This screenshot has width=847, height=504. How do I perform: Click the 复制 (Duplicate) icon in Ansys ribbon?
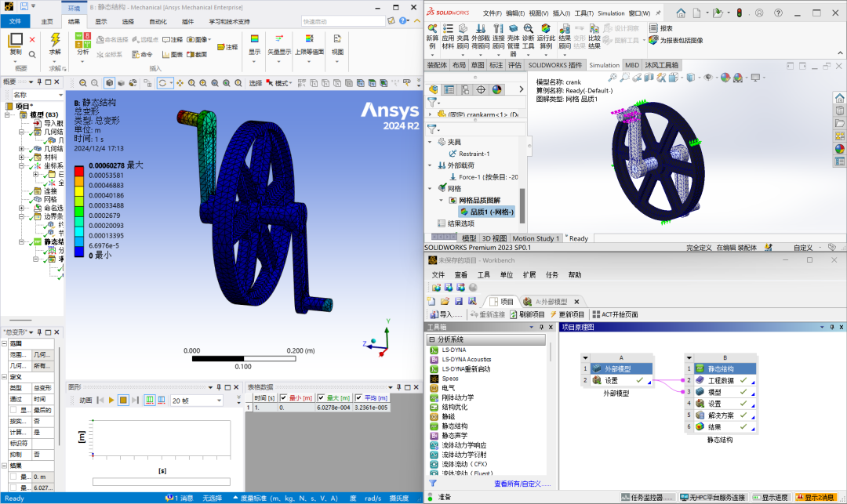coord(16,39)
